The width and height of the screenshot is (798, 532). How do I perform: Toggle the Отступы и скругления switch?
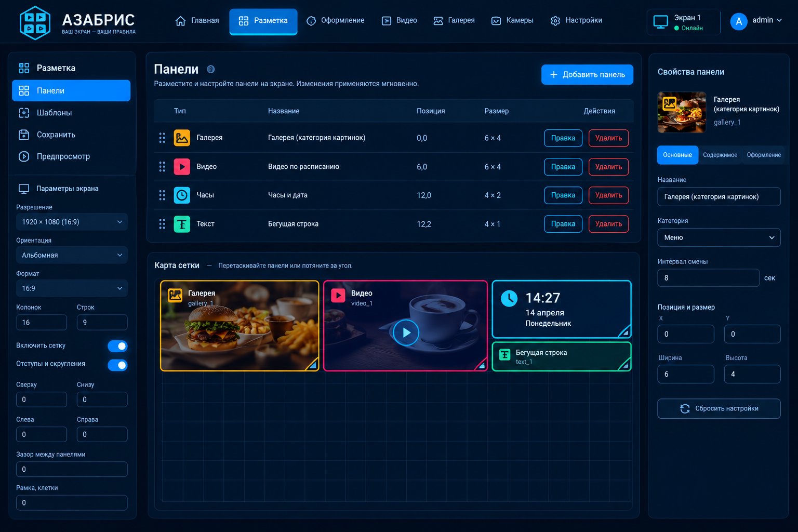pos(117,365)
